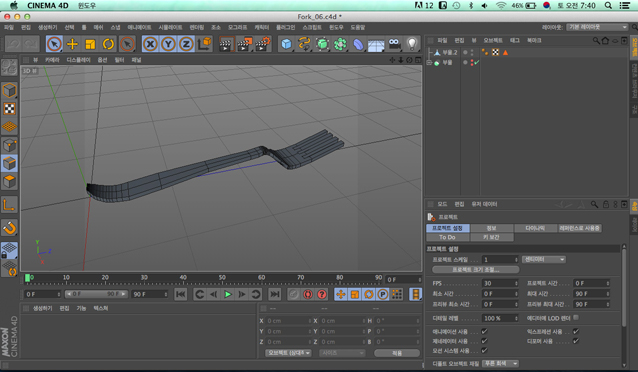The width and height of the screenshot is (638, 372).
Task: Open the 도움말 menu
Action: 358,27
